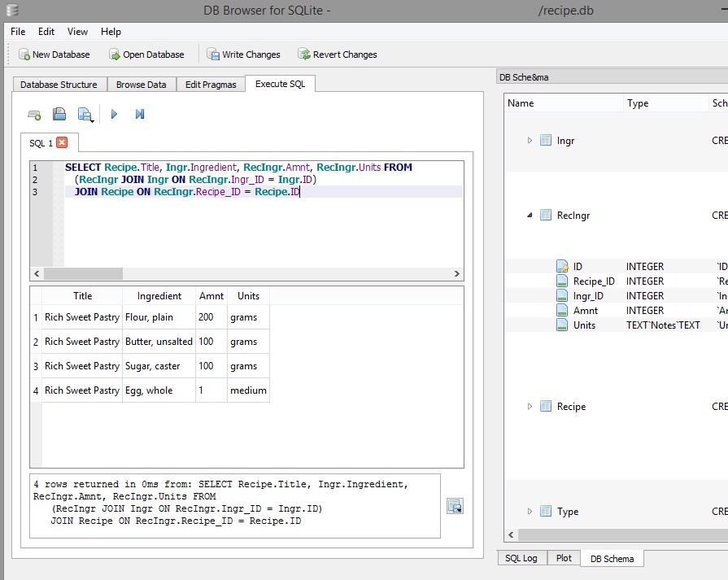Open the Edit Pragmas tab
The height and width of the screenshot is (580, 728).
tap(211, 85)
